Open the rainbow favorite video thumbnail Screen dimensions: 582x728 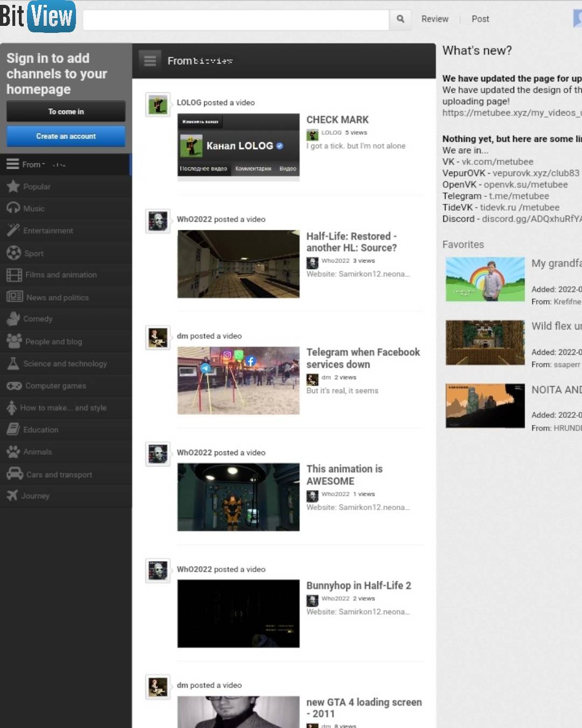[485, 279]
